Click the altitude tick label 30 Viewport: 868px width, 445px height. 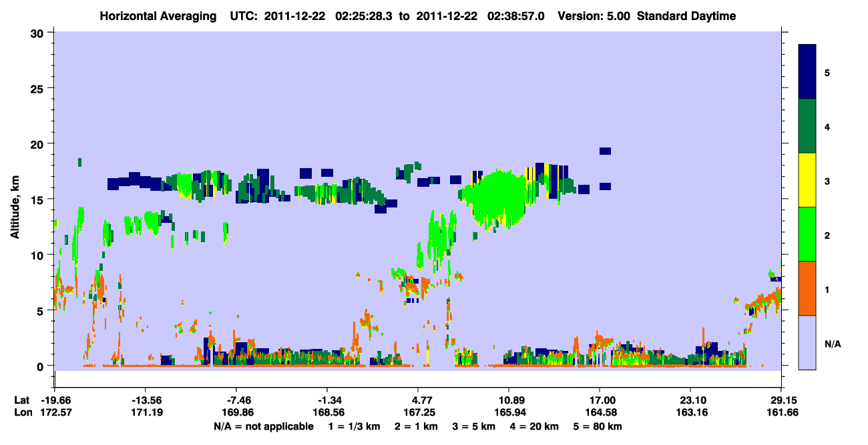39,33
